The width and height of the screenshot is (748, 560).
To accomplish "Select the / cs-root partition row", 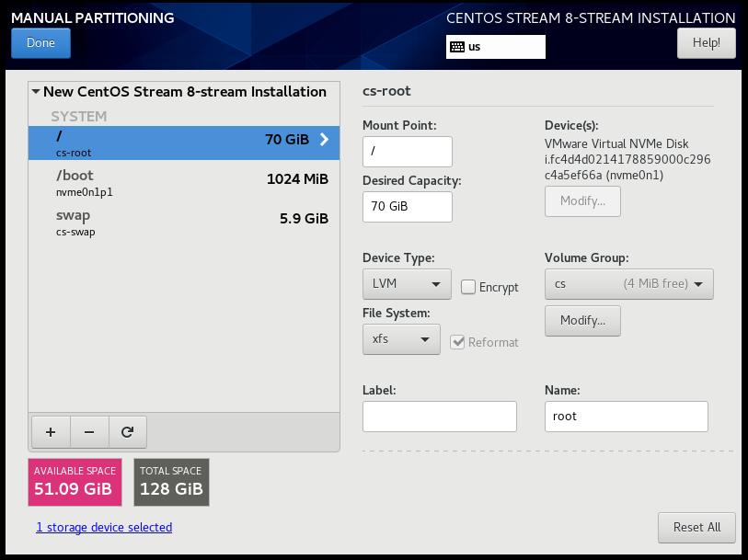I will (184, 143).
